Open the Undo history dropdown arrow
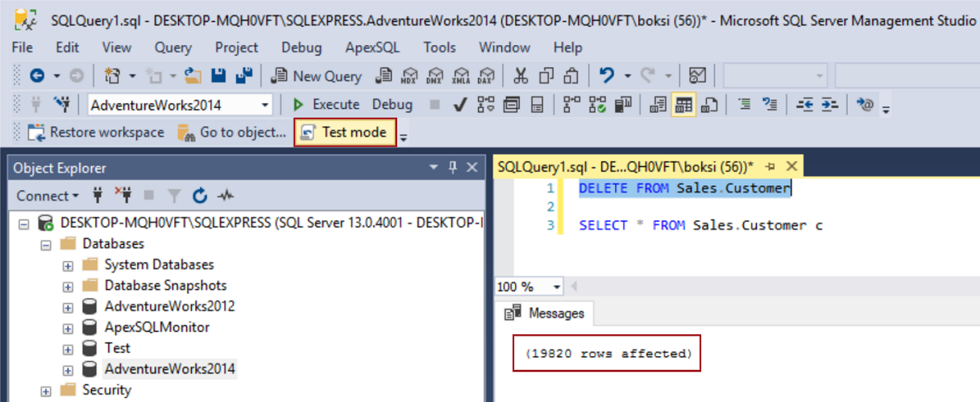Image resolution: width=980 pixels, height=402 pixels. (627, 76)
